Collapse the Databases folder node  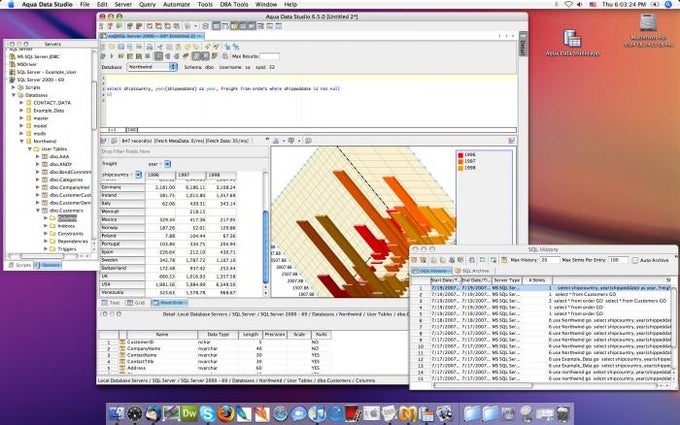pyautogui.click(x=13, y=95)
